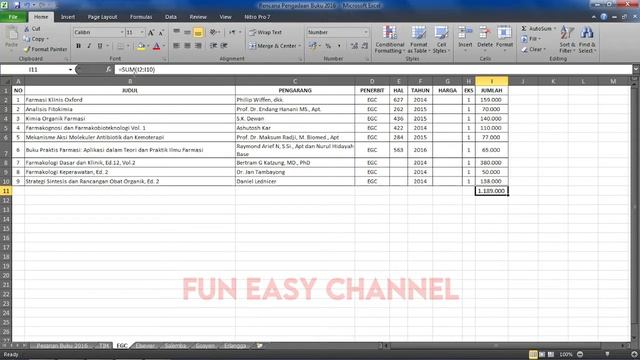Switch to the Formulas ribbon tab

[141, 17]
